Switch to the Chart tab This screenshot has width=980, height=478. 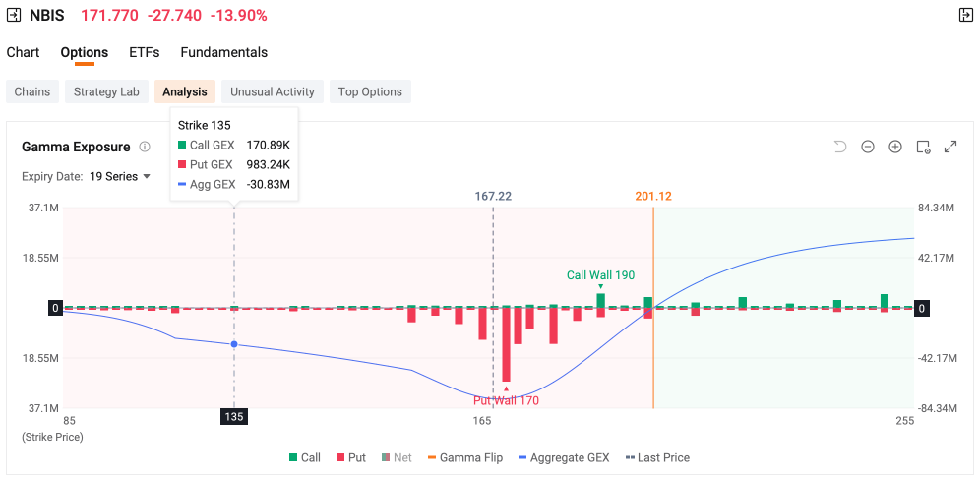[24, 52]
